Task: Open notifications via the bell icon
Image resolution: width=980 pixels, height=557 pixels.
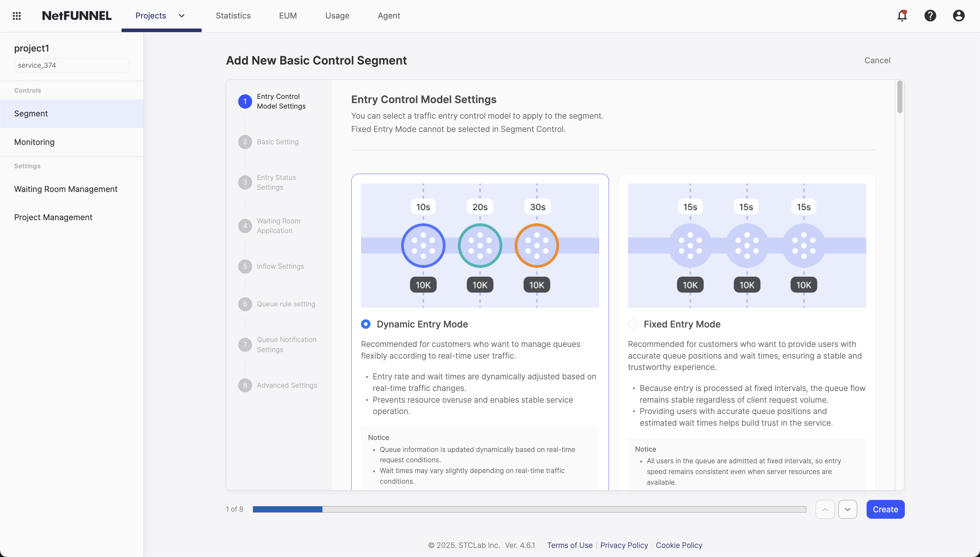Action: coord(902,16)
